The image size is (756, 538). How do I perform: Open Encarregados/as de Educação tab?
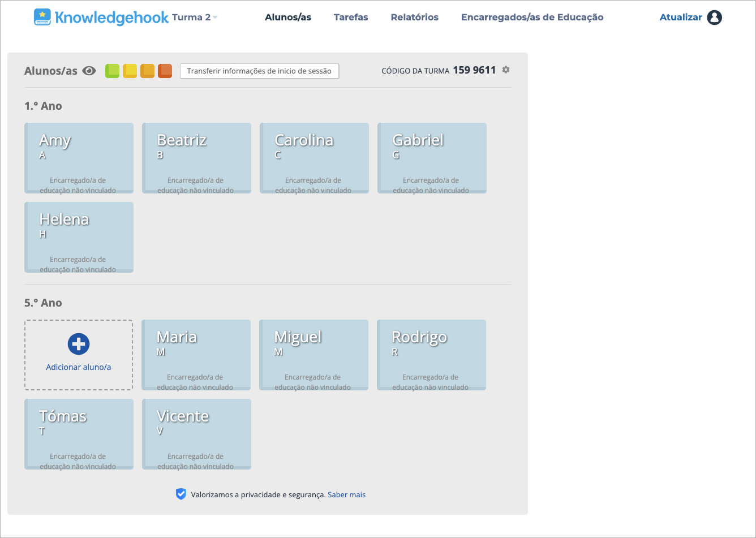point(532,18)
